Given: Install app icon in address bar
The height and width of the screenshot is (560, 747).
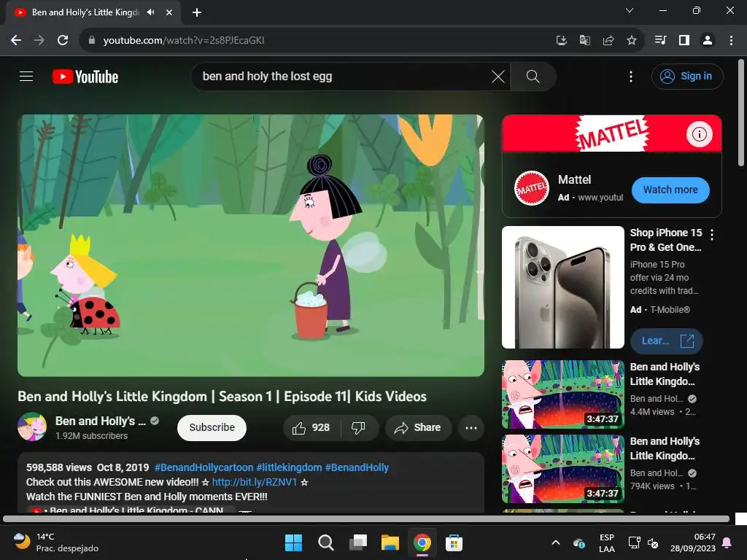Looking at the screenshot, I should point(562,41).
